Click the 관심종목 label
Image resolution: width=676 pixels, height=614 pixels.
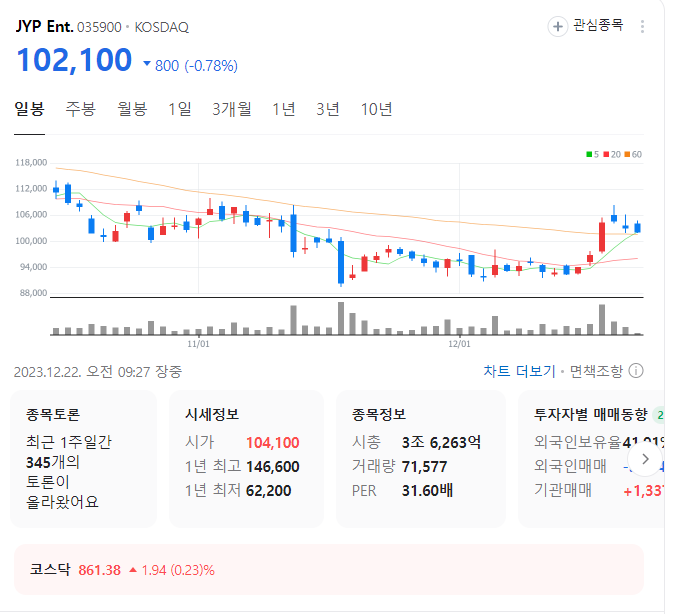click(598, 25)
